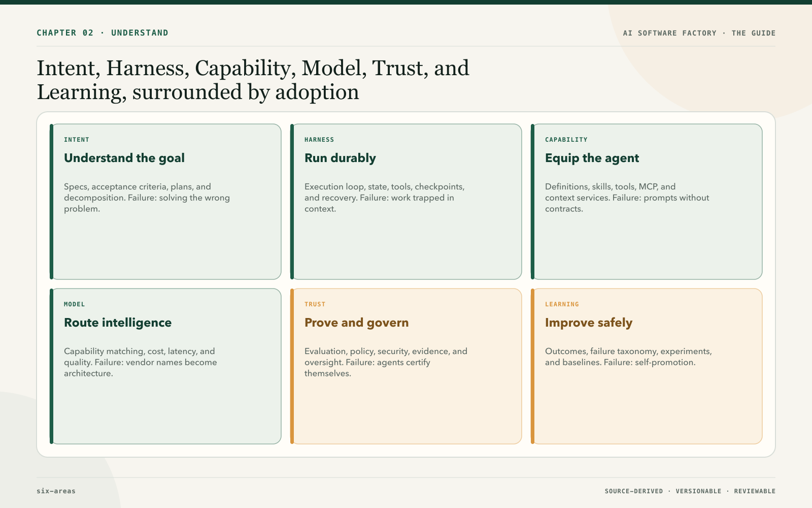Click the 'Improve safely' heading
Image resolution: width=812 pixels, height=508 pixels.
[x=589, y=323]
